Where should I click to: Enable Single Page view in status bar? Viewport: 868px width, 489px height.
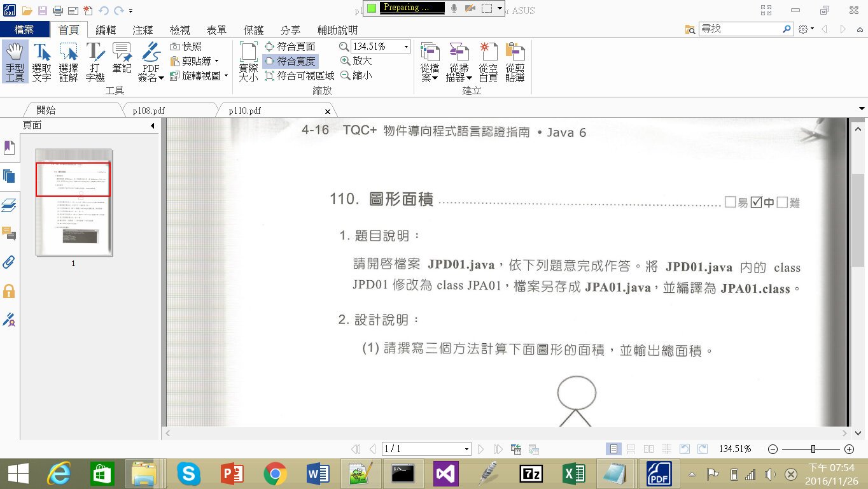pos(613,449)
